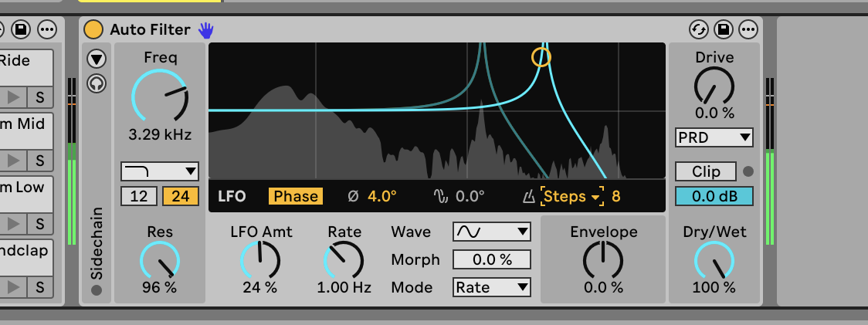Select the 24 dB slope button
868x325 pixels.
pos(181,196)
